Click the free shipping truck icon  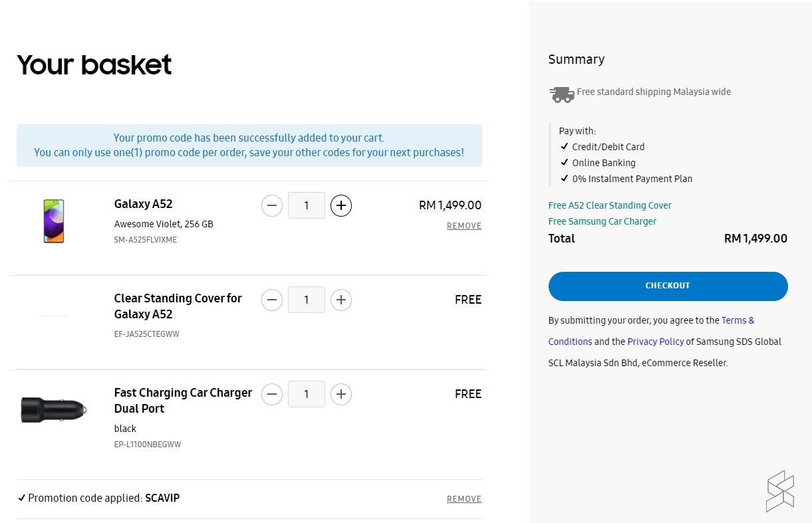561,94
